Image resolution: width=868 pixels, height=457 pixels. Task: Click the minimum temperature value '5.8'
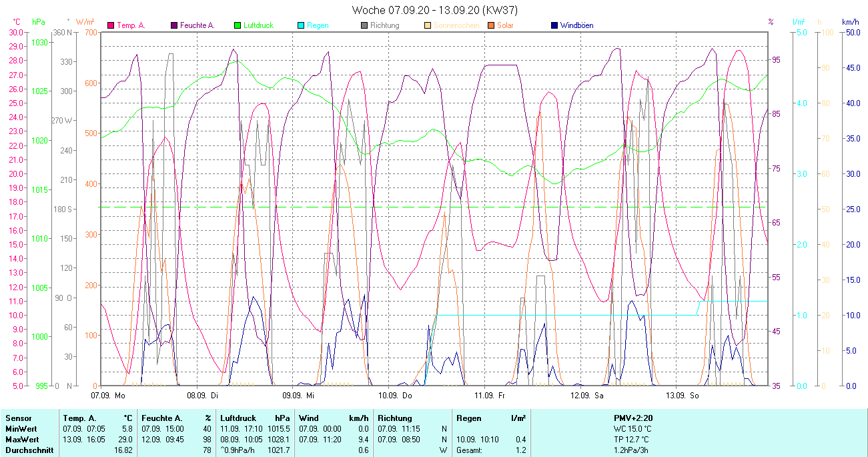pyautogui.click(x=127, y=428)
